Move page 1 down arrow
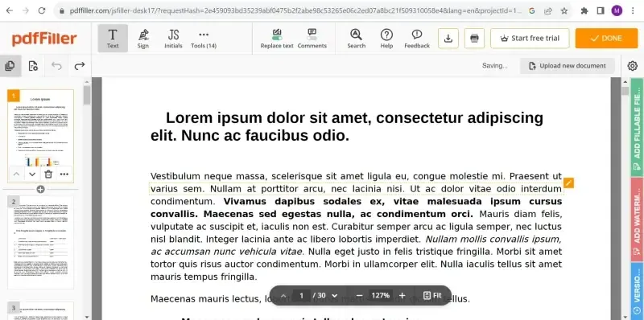 click(x=32, y=174)
